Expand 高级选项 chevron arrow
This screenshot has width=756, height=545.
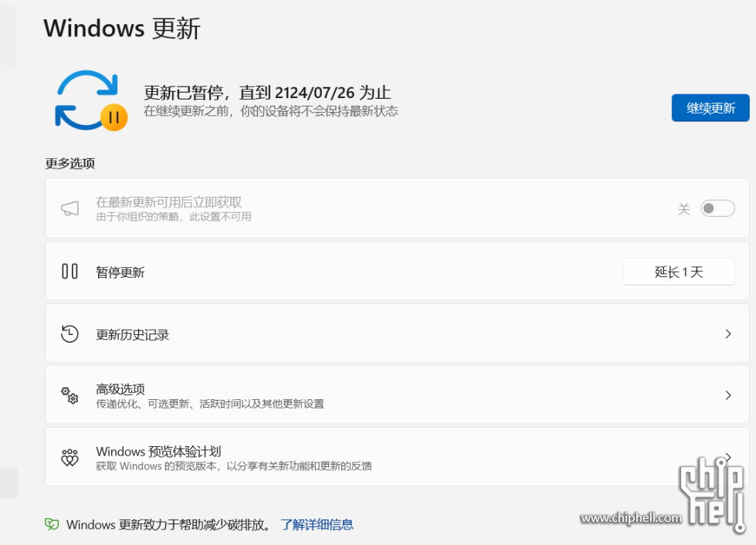pyautogui.click(x=728, y=395)
